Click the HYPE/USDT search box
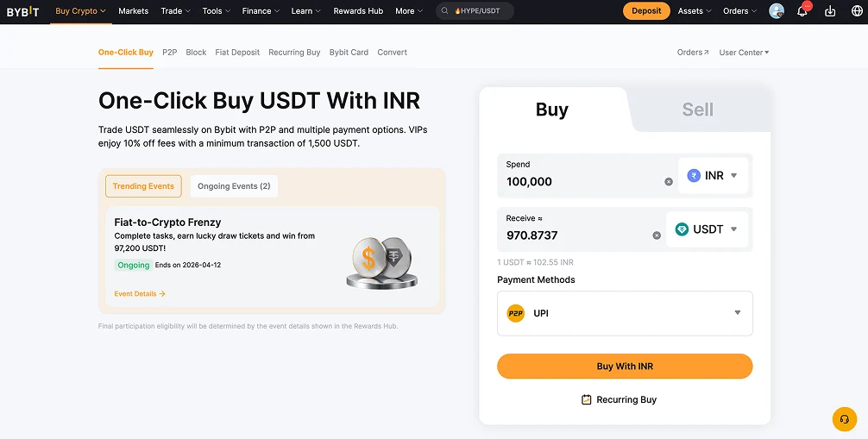Screen dimensions: 868x439 coord(475,11)
